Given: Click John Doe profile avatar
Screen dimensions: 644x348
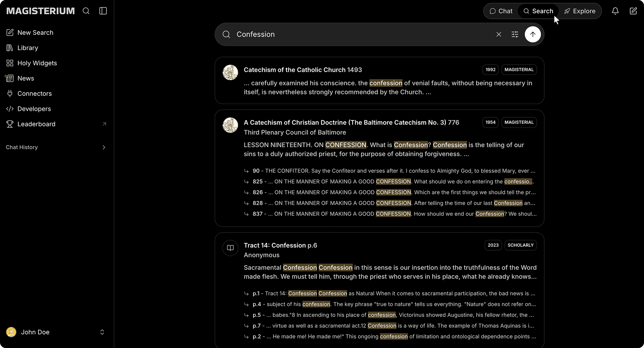Looking at the screenshot, I should pyautogui.click(x=11, y=332).
